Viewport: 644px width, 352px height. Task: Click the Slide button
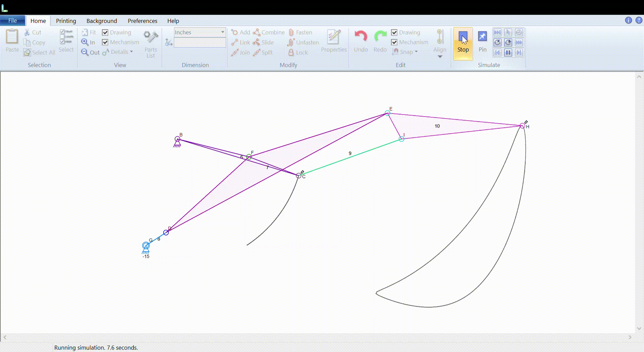[x=264, y=42]
